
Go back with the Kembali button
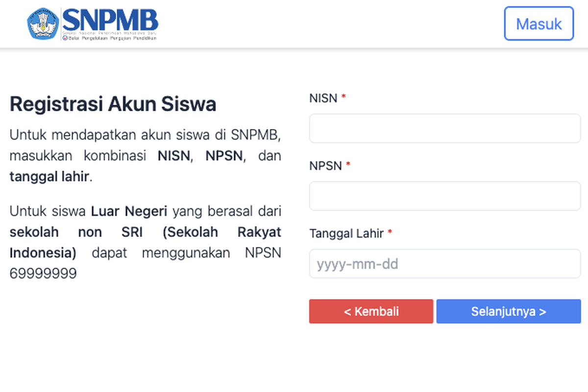(x=371, y=312)
